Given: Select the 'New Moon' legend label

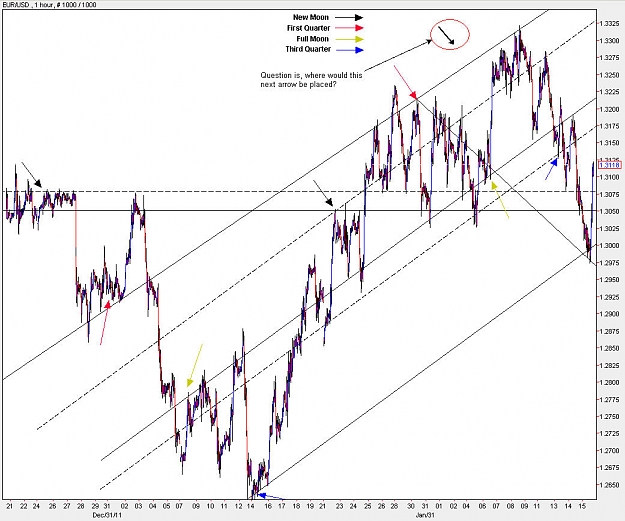Looking at the screenshot, I should [x=311, y=17].
